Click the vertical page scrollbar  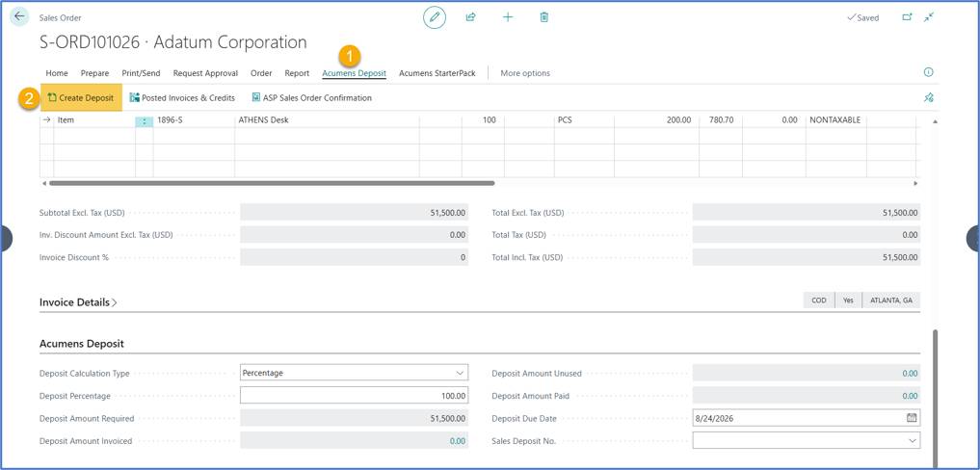coord(936,397)
